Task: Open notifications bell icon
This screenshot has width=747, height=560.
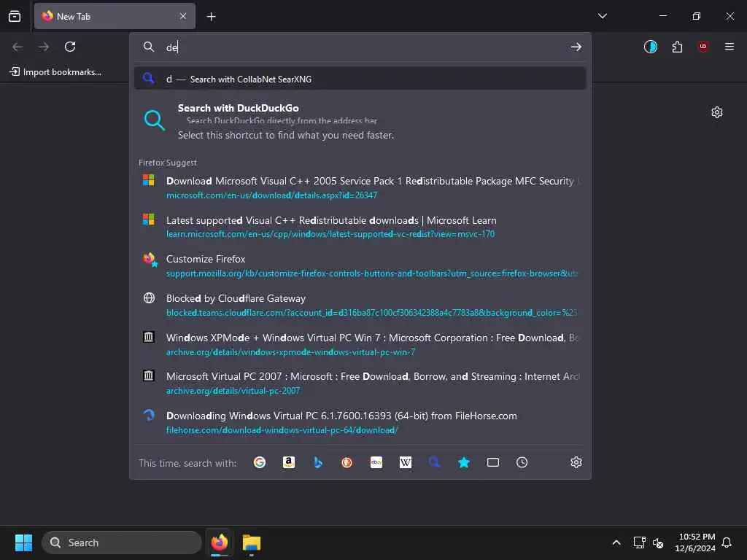Action: [x=727, y=542]
